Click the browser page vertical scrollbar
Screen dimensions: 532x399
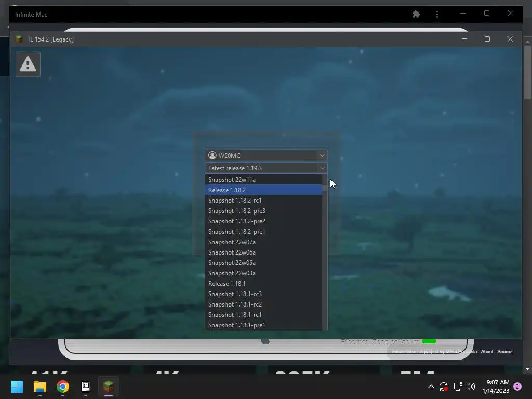tap(527, 72)
